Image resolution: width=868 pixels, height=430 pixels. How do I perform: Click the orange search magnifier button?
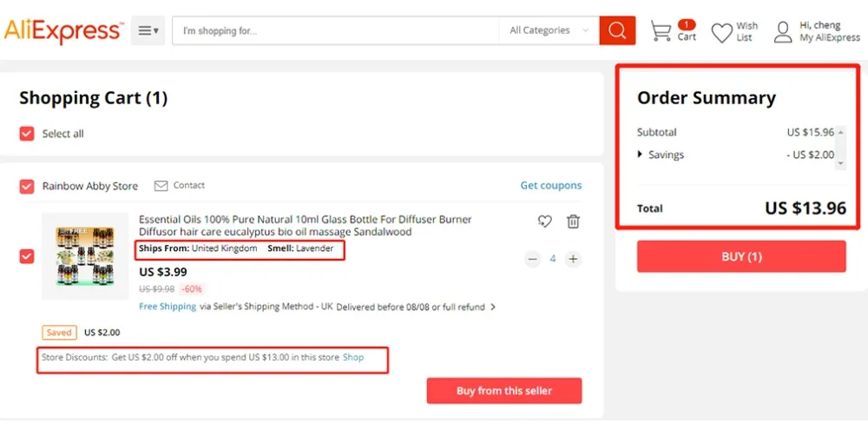(x=617, y=30)
